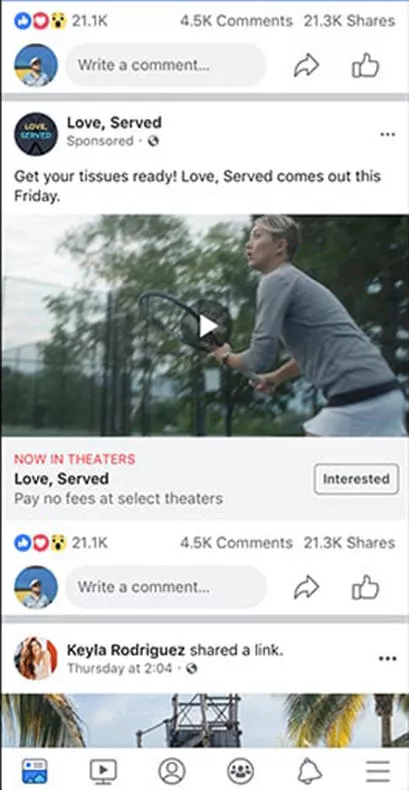Open Keyla Rodriguez's profile name link
The height and width of the screenshot is (790, 409).
[126, 650]
